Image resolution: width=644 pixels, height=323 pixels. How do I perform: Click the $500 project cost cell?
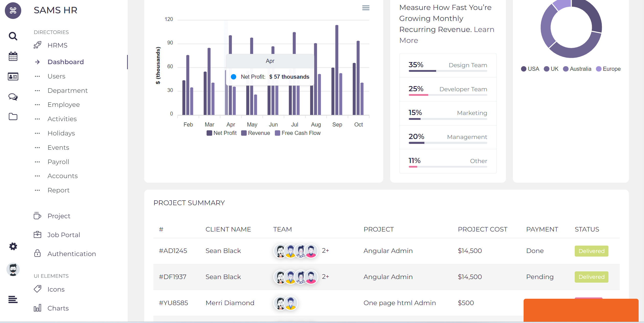coord(466,303)
